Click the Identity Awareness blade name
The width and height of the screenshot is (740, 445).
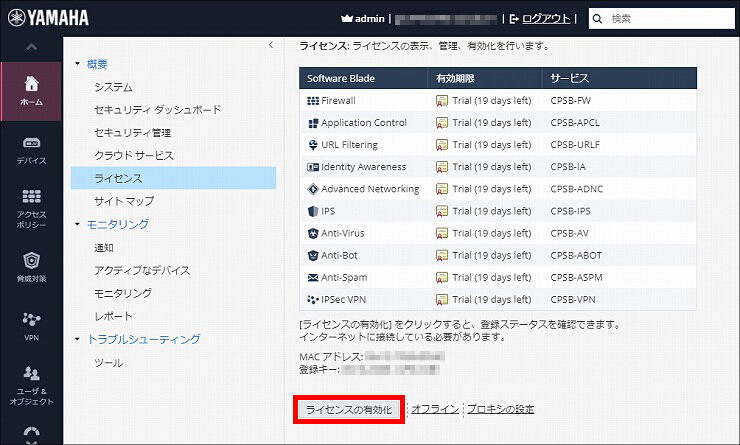click(x=363, y=167)
